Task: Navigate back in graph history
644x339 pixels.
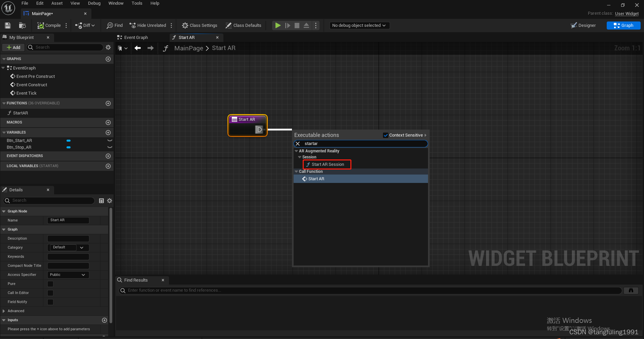Action: tap(138, 48)
